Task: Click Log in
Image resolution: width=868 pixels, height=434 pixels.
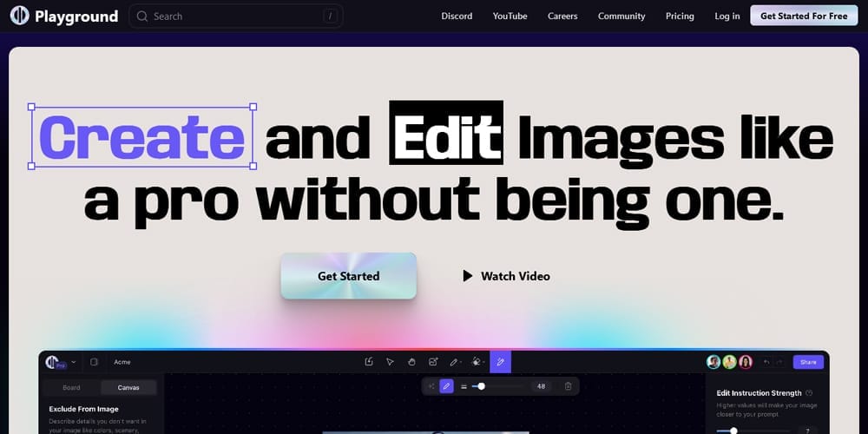Action: [x=727, y=16]
